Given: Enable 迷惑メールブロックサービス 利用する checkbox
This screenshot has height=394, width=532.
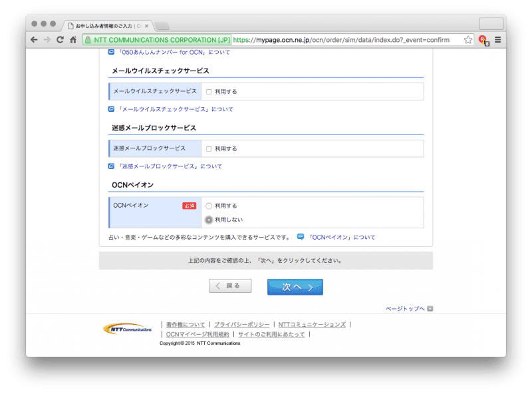Looking at the screenshot, I should click(x=209, y=149).
